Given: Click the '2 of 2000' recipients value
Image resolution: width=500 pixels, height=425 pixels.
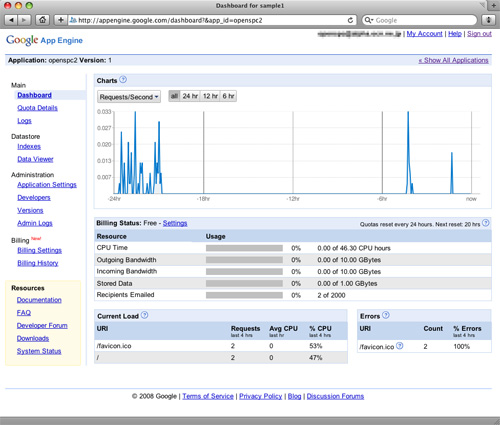Looking at the screenshot, I should (x=331, y=295).
